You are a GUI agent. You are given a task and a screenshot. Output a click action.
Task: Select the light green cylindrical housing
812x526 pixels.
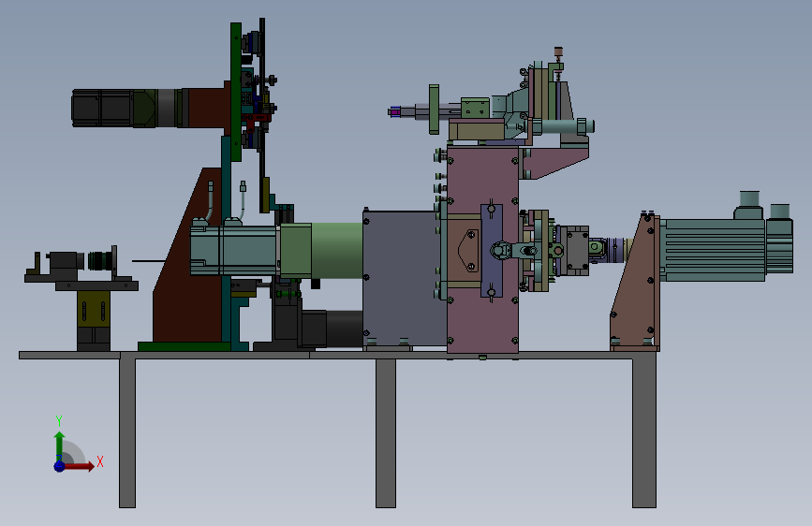pos(336,251)
